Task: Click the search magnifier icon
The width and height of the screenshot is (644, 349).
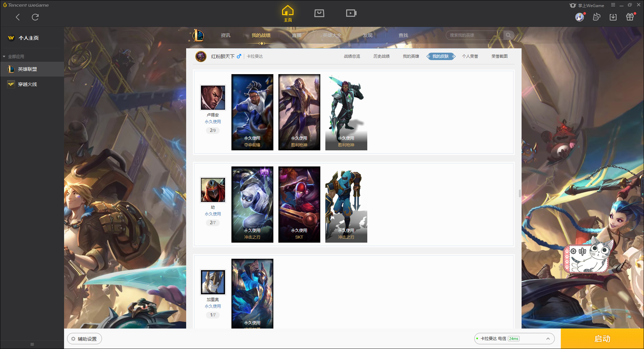Action: pos(508,35)
